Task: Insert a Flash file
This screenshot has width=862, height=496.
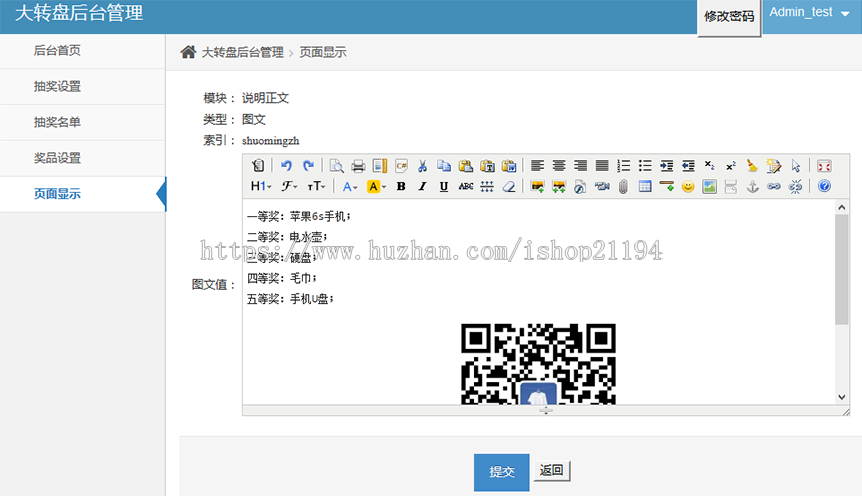Action: [x=581, y=186]
